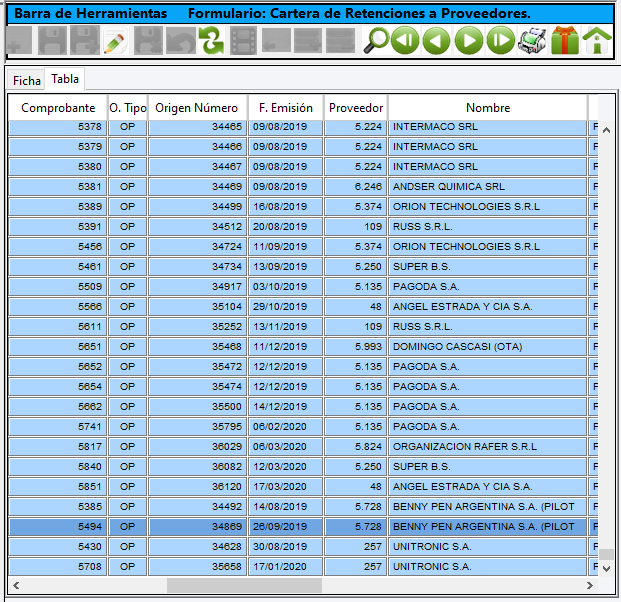
Task: Click the green home icon
Action: 597,40
